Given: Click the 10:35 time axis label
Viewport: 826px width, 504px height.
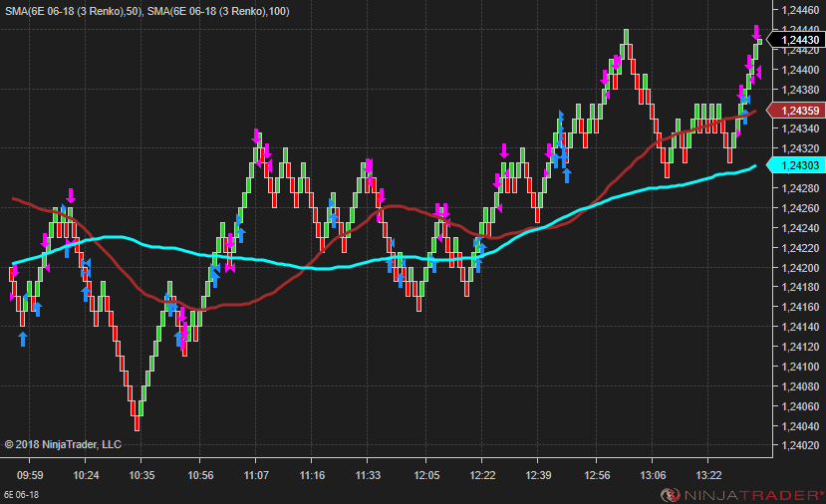Looking at the screenshot, I should 141,475.
